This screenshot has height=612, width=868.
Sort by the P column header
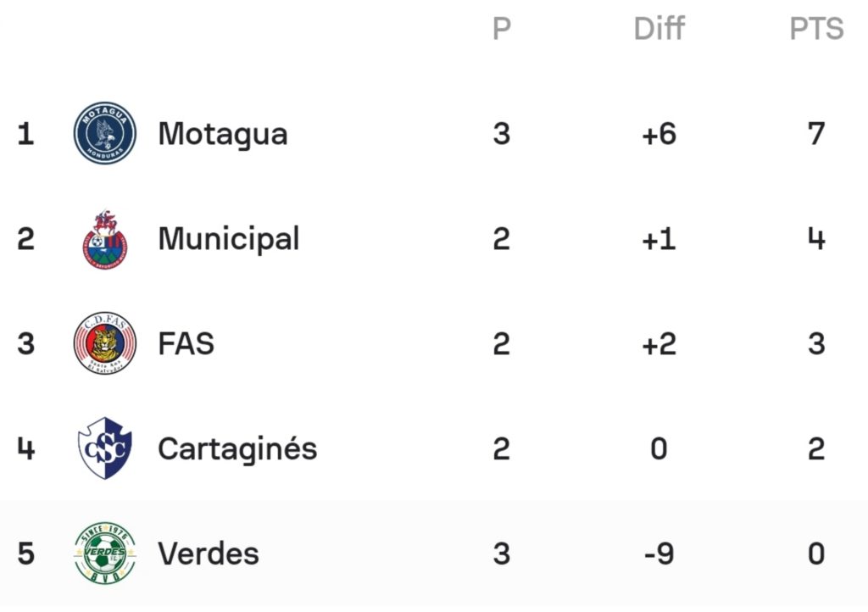(x=502, y=29)
